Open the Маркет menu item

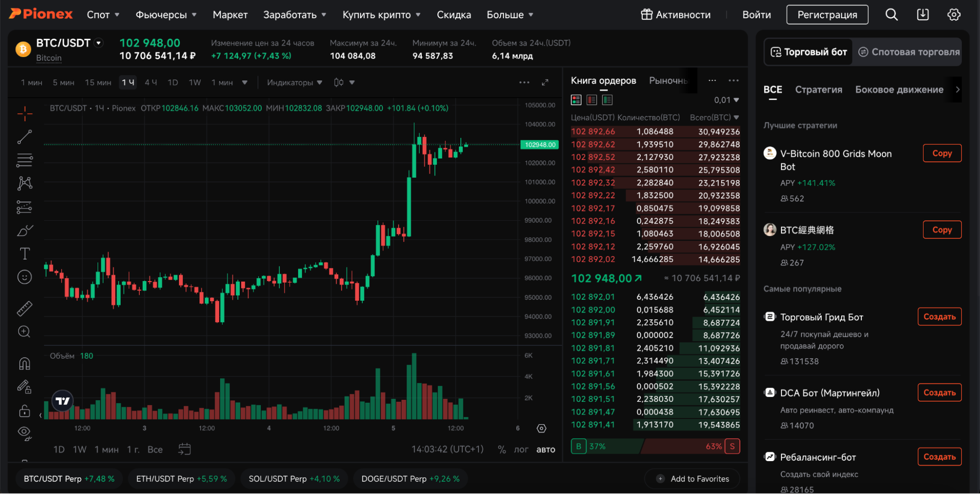point(230,15)
